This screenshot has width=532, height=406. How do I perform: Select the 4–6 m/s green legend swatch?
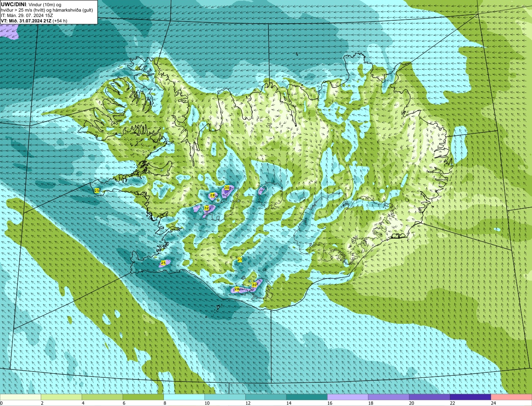pyautogui.click(x=102, y=397)
